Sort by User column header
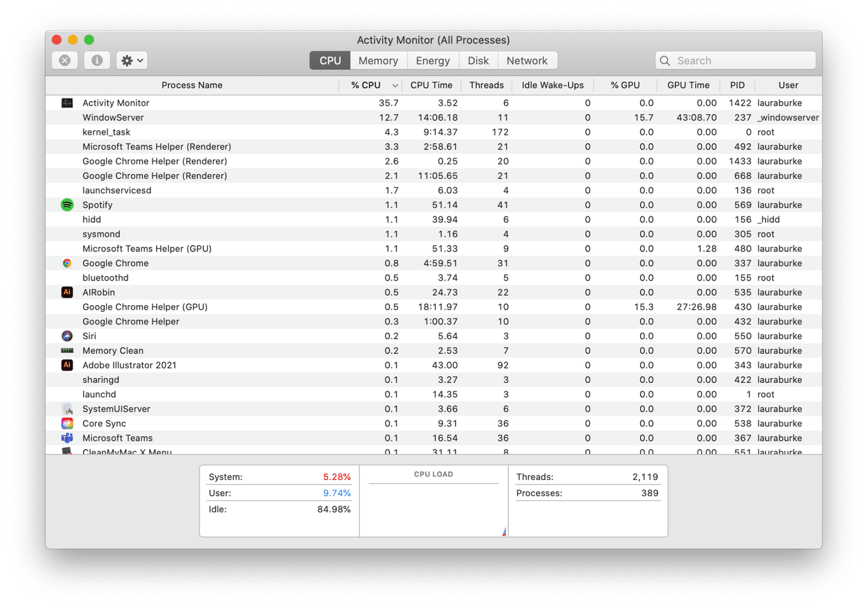The height and width of the screenshot is (609, 868). point(788,86)
